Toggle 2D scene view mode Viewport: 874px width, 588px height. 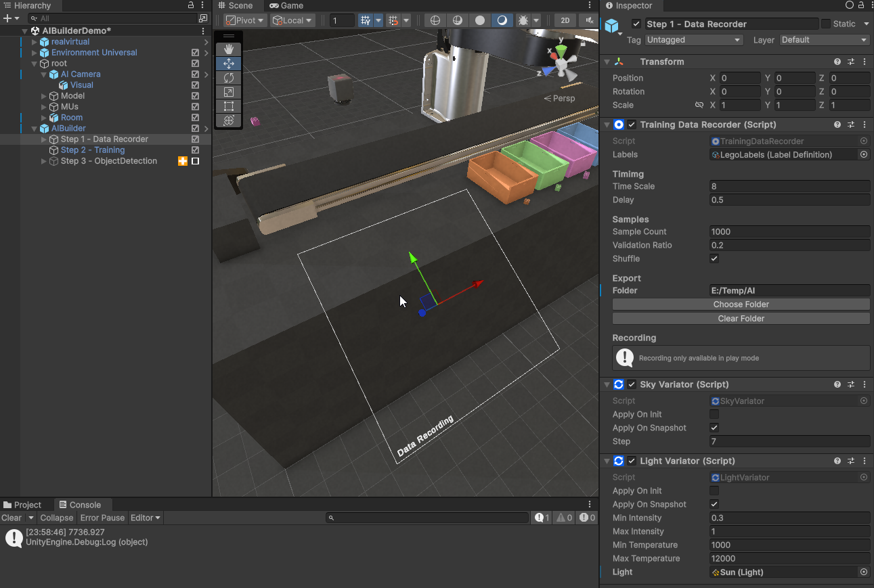565,20
